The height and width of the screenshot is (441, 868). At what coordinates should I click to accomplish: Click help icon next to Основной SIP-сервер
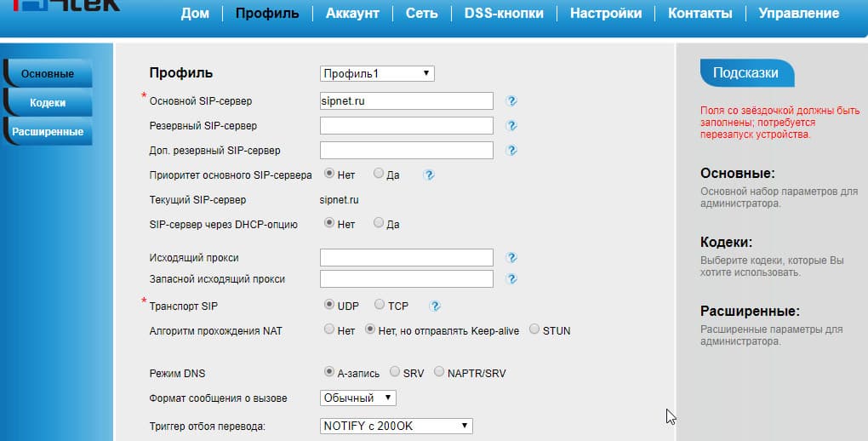[x=511, y=101]
